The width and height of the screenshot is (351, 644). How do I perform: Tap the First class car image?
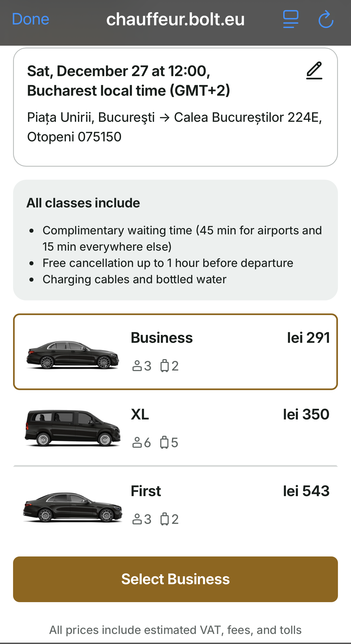point(73,507)
